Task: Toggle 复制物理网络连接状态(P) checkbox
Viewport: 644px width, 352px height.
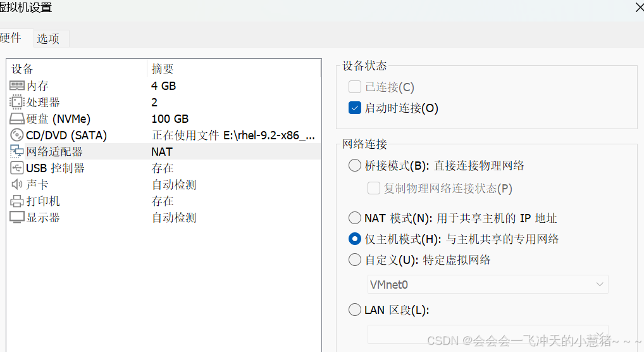Action: [x=373, y=188]
